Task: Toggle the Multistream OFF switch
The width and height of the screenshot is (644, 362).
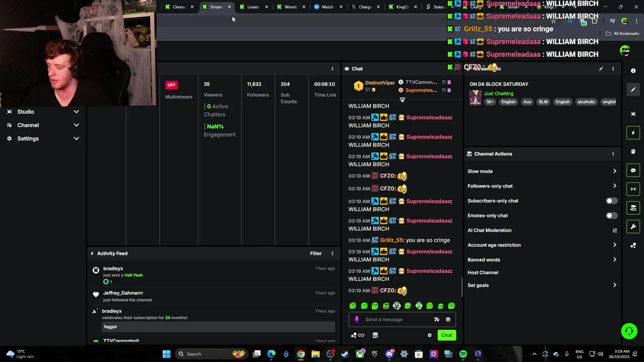Action: pos(172,85)
